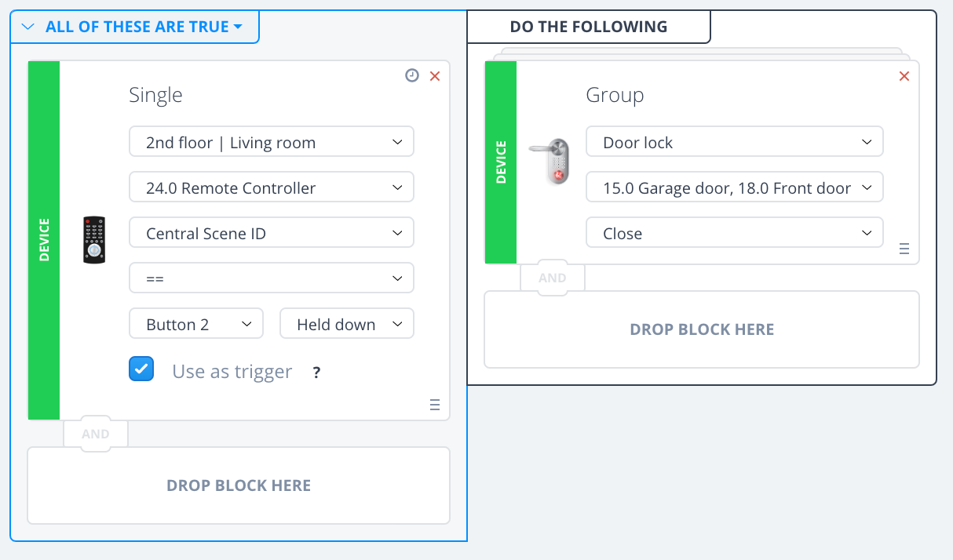
Task: Grab the drag handle on Single block
Action: click(435, 405)
